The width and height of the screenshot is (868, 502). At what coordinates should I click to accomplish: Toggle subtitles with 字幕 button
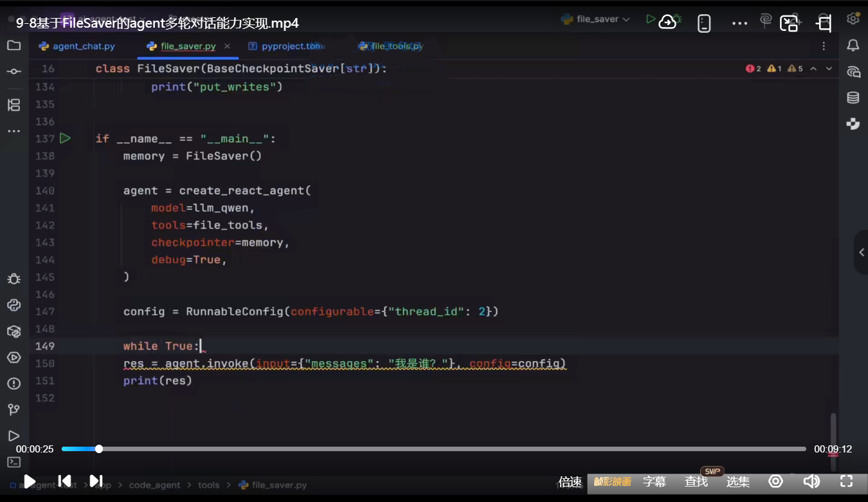click(654, 481)
